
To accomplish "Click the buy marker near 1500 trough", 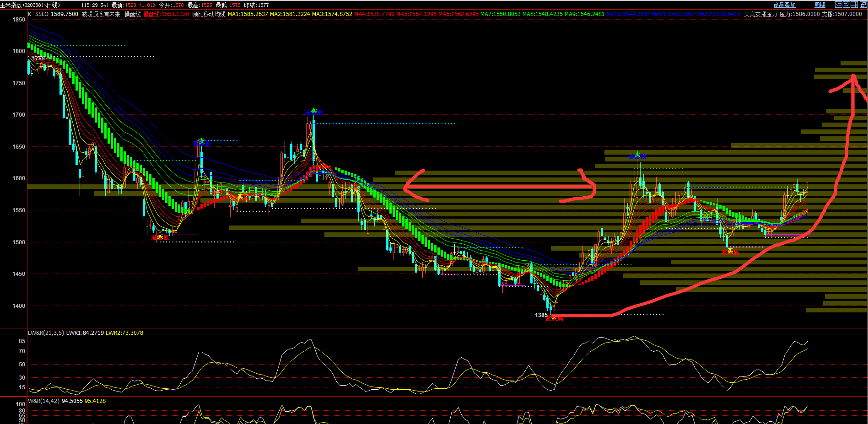I will click(160, 237).
